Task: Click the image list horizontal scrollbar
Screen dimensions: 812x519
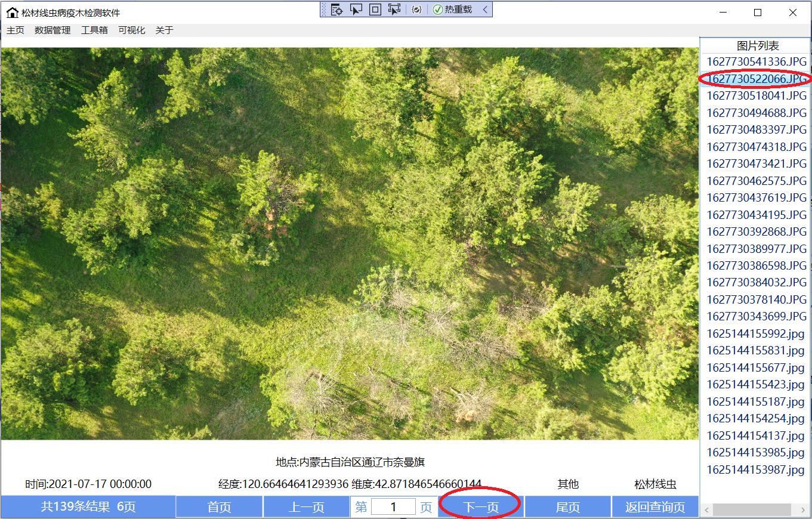Action: 755,510
